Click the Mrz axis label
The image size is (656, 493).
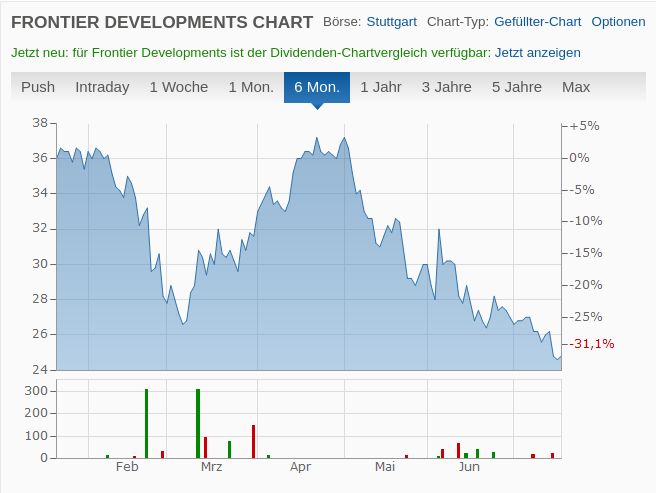[x=211, y=467]
